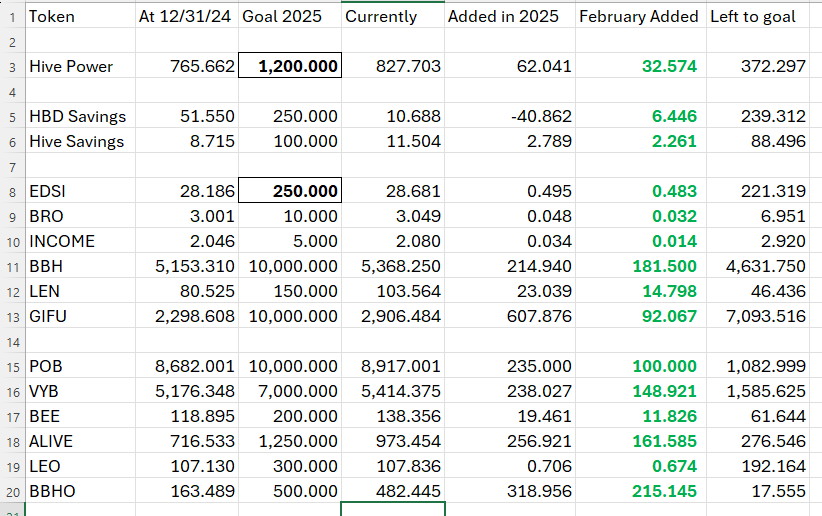Click the 827.703 Currently value
822x516 pixels.
393,66
